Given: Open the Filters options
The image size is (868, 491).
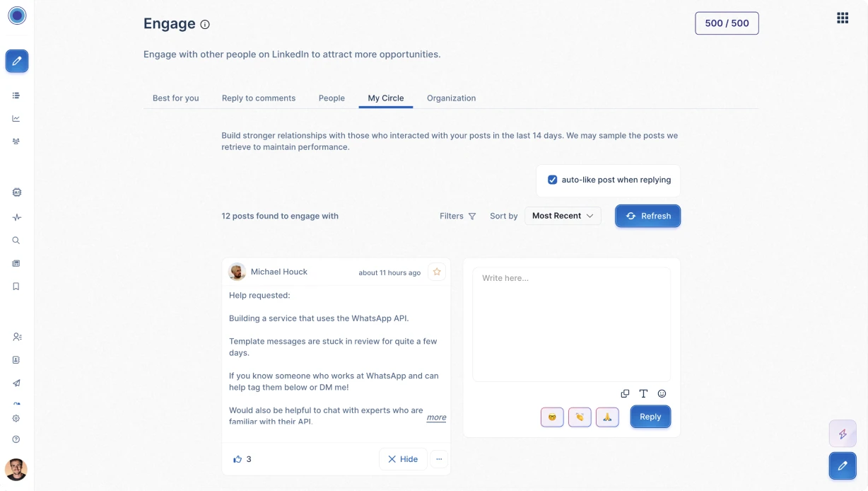Looking at the screenshot, I should [x=457, y=216].
